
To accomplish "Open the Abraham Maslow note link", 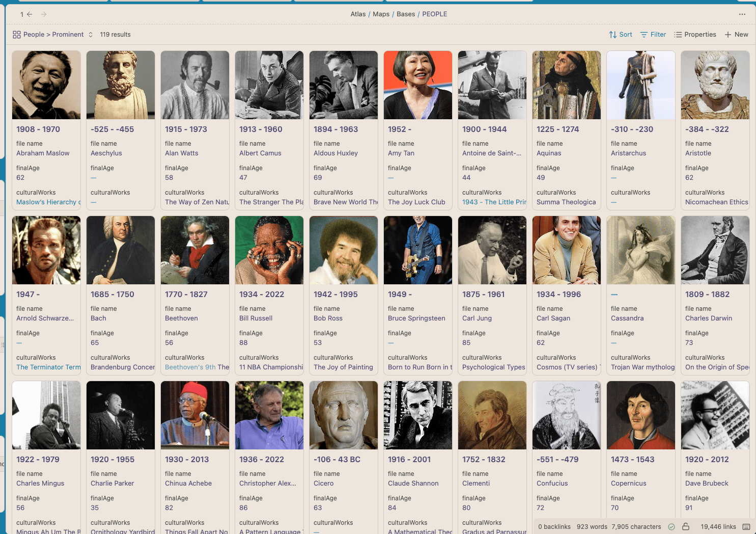I will [x=43, y=153].
